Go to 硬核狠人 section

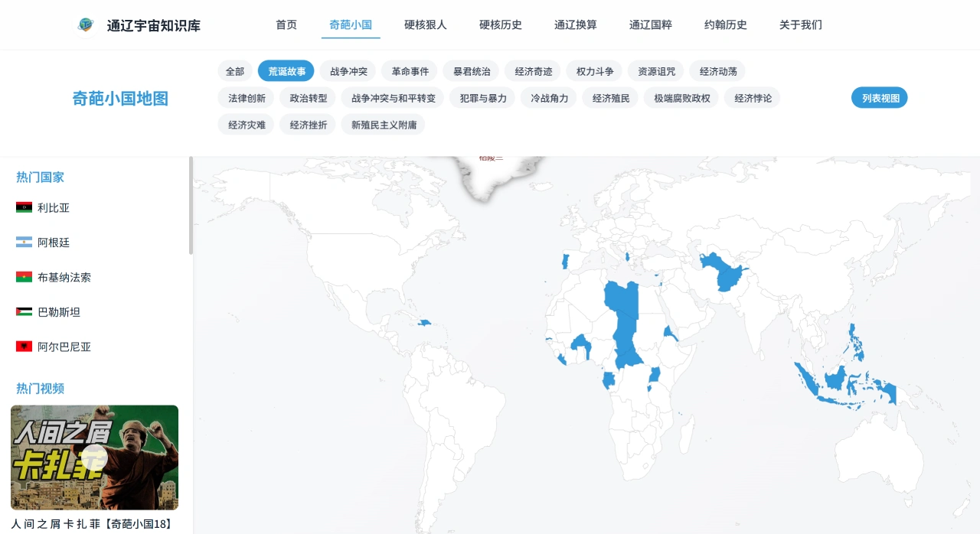pos(426,24)
